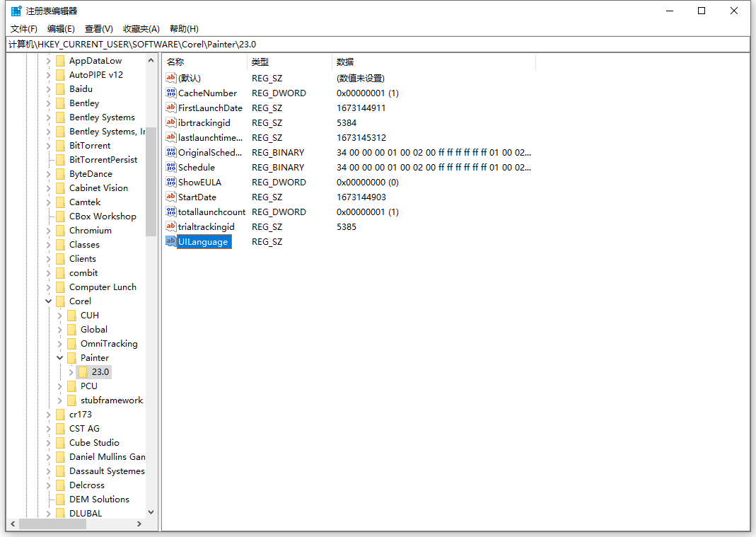Click the totallaunchcount DWORD icon
This screenshot has height=537, width=756.
pos(170,212)
